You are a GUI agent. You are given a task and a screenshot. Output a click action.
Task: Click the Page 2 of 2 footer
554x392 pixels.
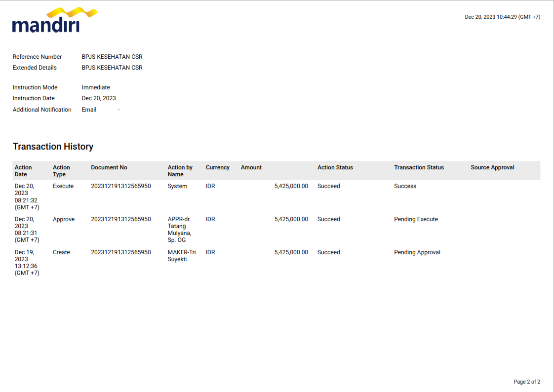pos(527,382)
